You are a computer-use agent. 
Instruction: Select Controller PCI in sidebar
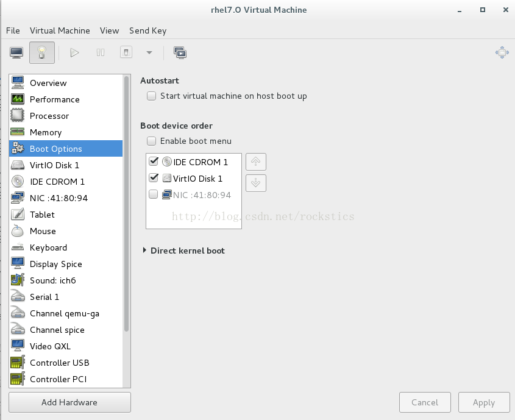pos(66,379)
